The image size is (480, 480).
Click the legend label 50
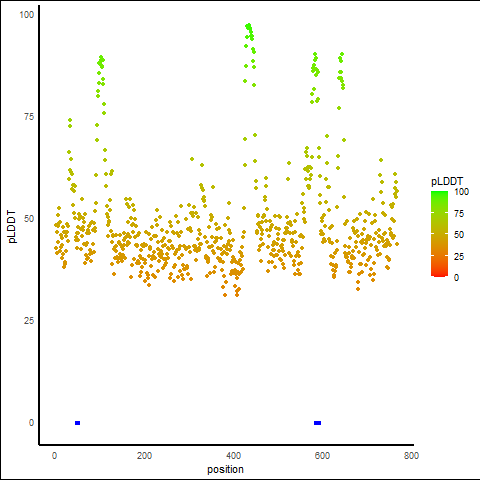click(x=459, y=235)
